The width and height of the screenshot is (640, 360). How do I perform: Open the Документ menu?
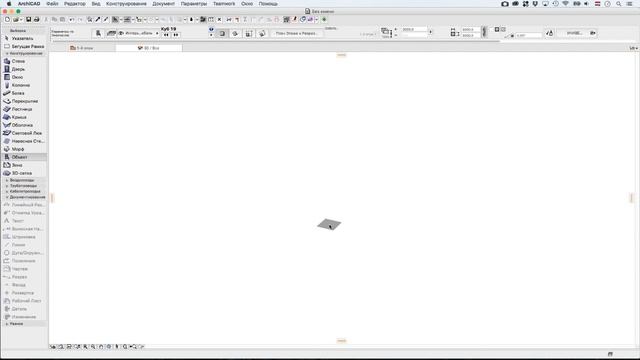163,4
